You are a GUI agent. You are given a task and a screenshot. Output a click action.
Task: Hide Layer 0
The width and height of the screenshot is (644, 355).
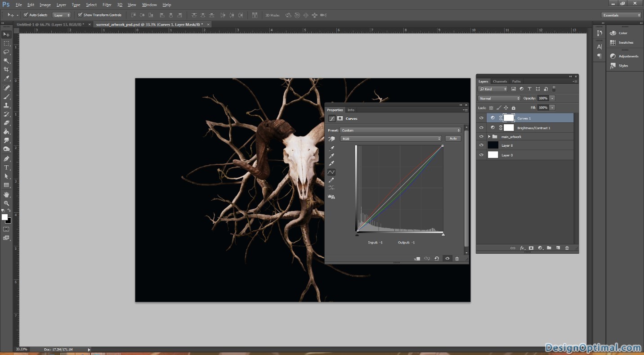(481, 155)
